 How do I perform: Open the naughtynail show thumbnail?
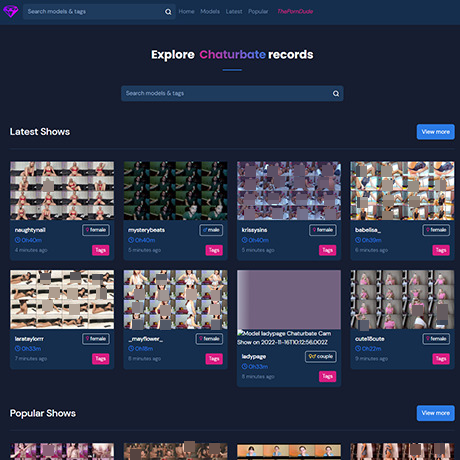(62, 191)
